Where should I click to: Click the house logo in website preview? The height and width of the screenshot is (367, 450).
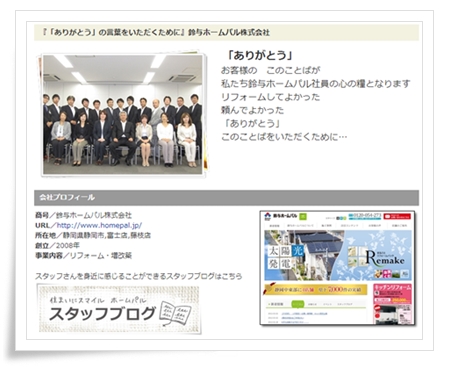pos(268,217)
